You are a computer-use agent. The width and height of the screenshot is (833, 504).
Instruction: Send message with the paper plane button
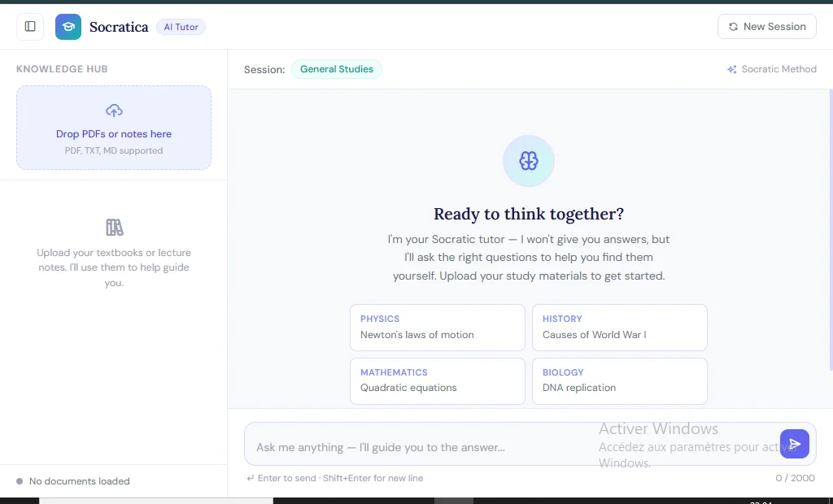pos(794,444)
